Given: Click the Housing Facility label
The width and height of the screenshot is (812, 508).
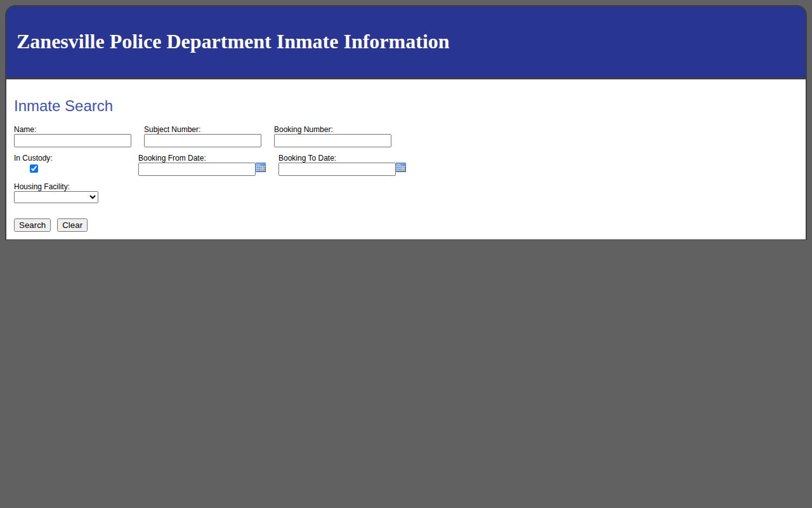Looking at the screenshot, I should coord(42,187).
